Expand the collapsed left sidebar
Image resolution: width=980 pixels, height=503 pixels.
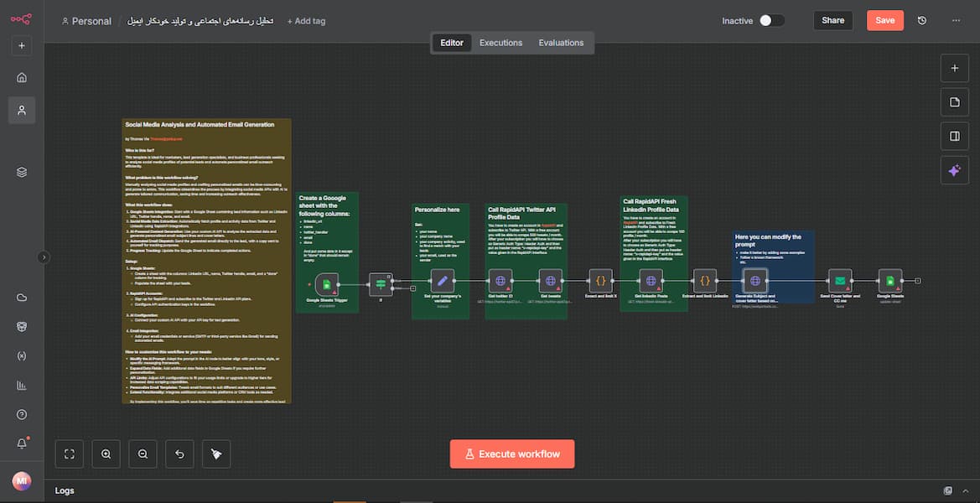click(44, 257)
